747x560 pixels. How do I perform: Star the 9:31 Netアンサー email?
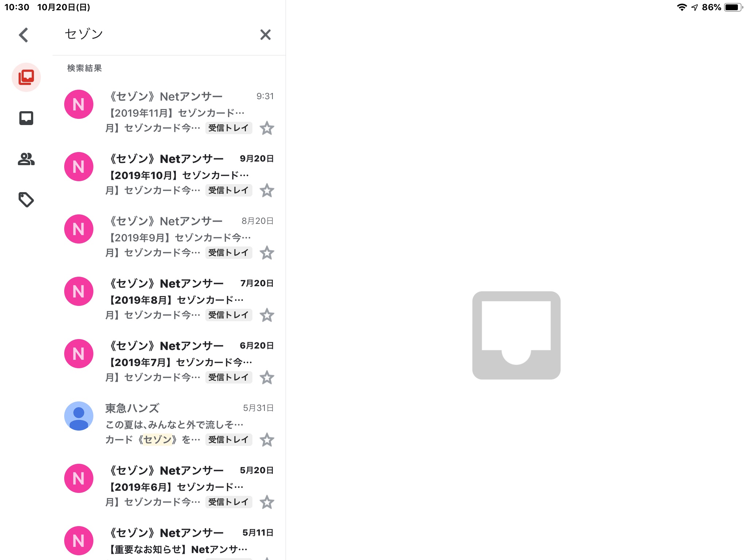coord(267,128)
